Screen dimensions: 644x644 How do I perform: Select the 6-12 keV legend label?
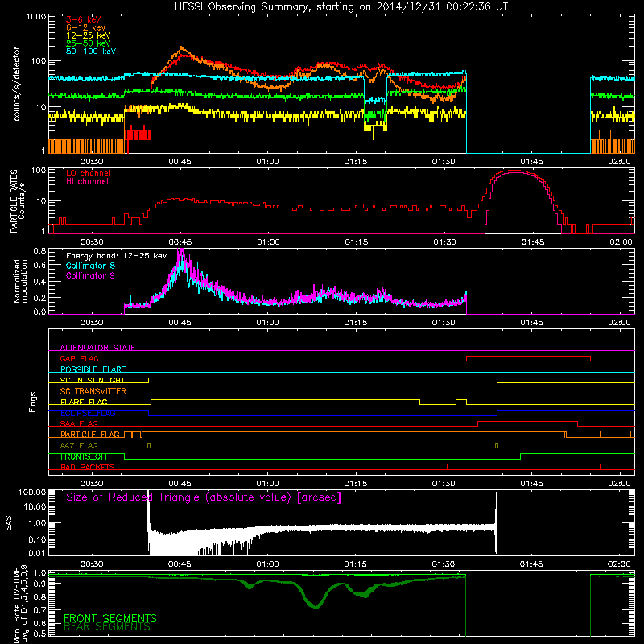pyautogui.click(x=86, y=27)
